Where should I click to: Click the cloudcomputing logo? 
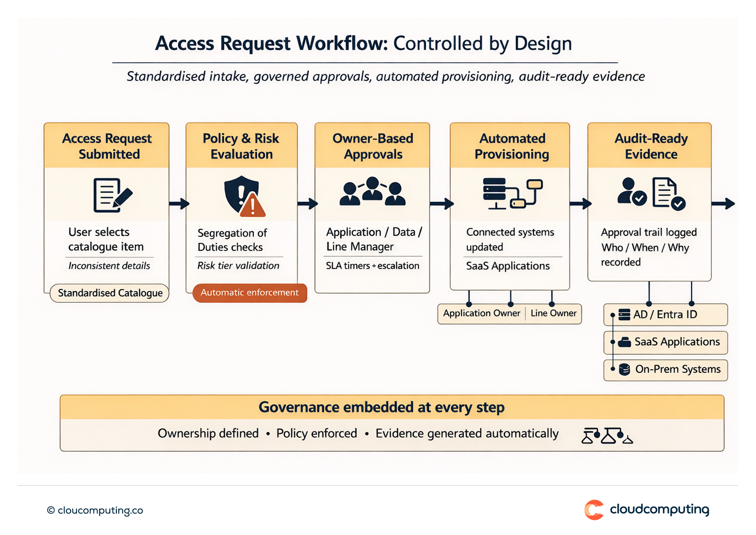(646, 510)
